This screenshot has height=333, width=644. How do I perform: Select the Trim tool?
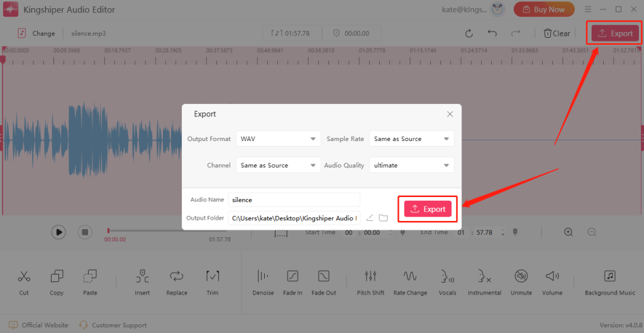click(213, 283)
